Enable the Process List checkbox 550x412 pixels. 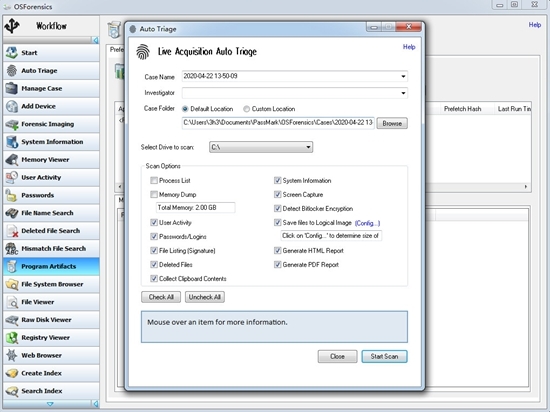pyautogui.click(x=154, y=181)
